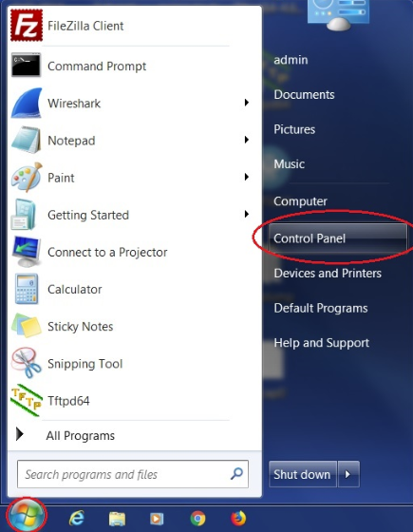The image size is (413, 532).
Task: Click the Wireshark shark fin icon
Action: (x=27, y=103)
